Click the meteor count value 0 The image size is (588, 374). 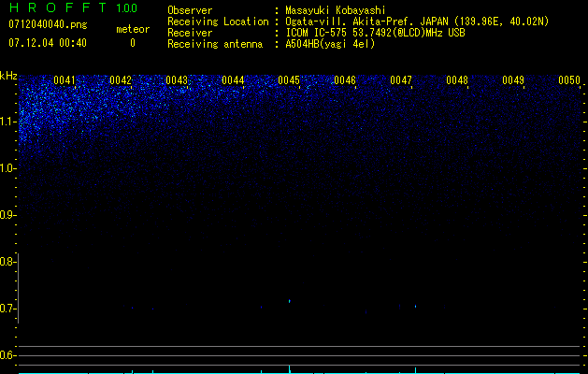[133, 43]
